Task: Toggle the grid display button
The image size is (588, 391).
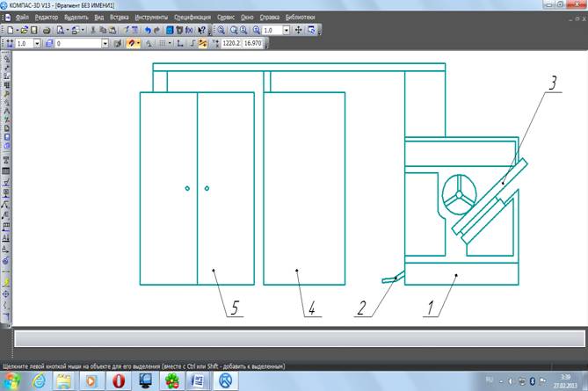Action: click(163, 42)
